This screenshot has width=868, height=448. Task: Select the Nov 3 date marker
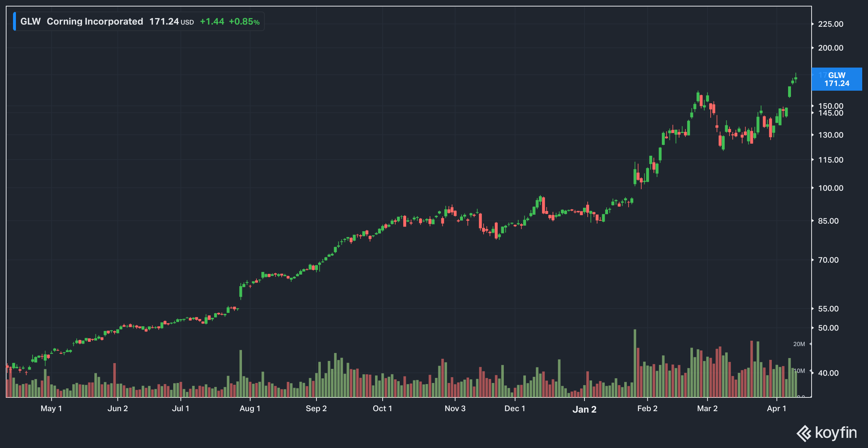[455, 409]
